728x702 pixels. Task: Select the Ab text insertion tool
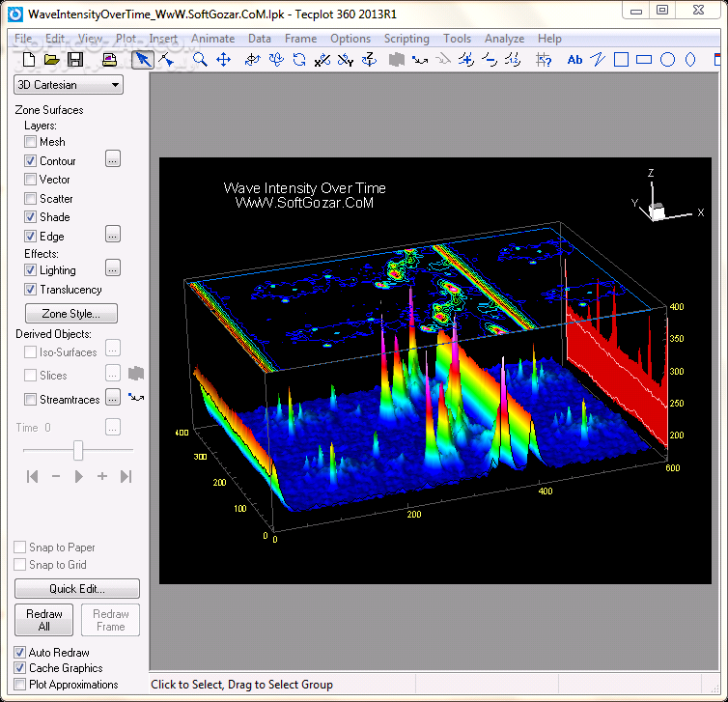click(x=574, y=60)
